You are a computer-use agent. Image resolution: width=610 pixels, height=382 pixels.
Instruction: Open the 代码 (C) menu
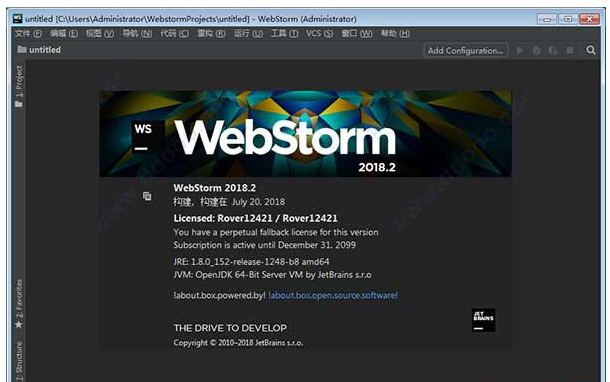click(175, 34)
